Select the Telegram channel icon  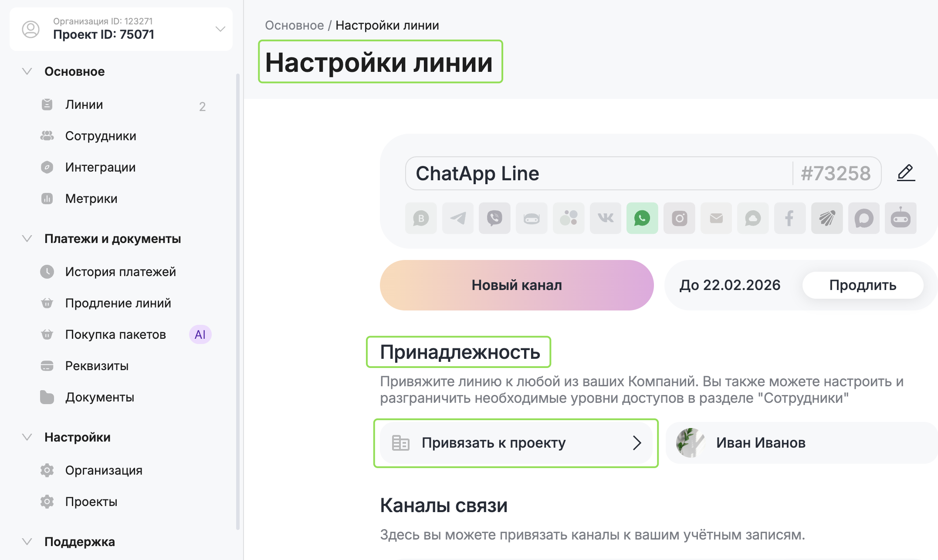458,218
